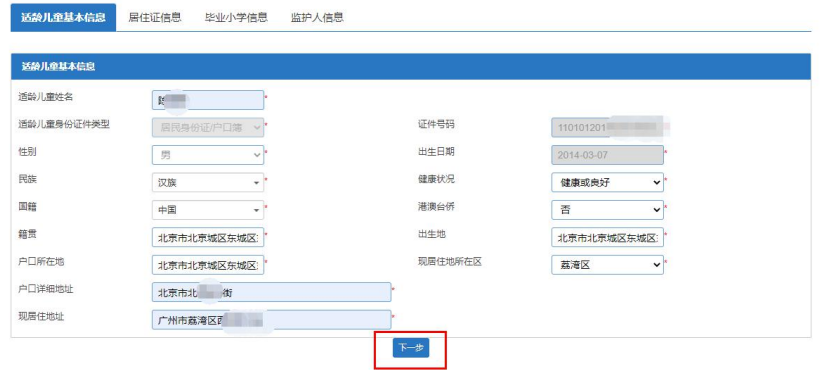Image resolution: width=828 pixels, height=370 pixels.
Task: Click the 适龄儿童基本信息 blue section header
Action: pos(411,67)
